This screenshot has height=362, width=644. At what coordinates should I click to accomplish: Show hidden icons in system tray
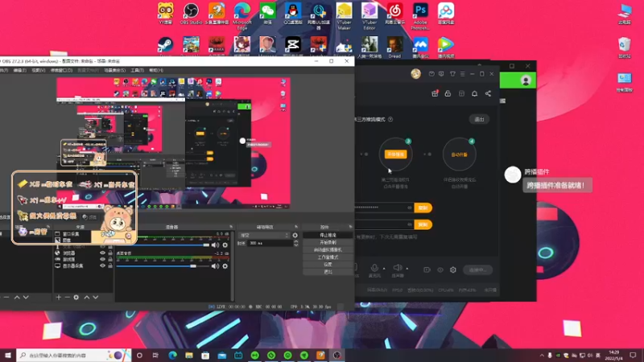pyautogui.click(x=541, y=355)
